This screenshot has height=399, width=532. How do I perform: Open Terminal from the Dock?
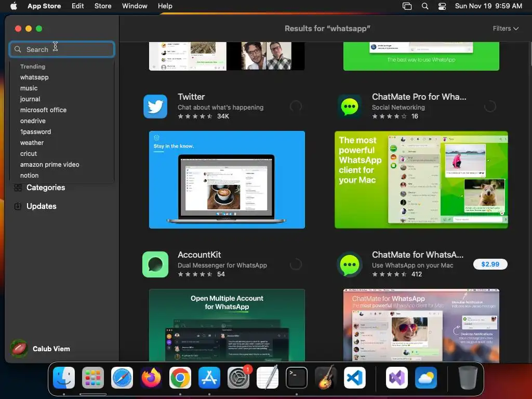pyautogui.click(x=297, y=378)
